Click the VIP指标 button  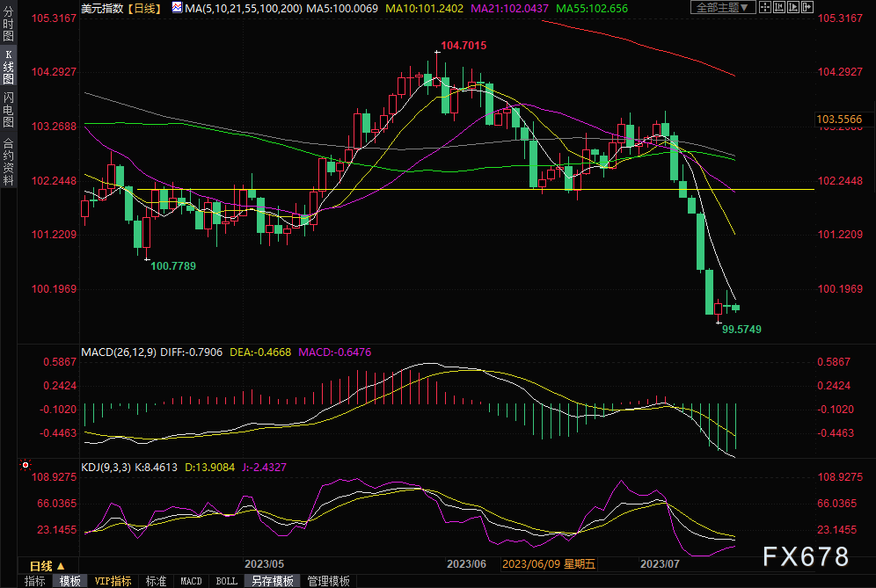tap(113, 581)
